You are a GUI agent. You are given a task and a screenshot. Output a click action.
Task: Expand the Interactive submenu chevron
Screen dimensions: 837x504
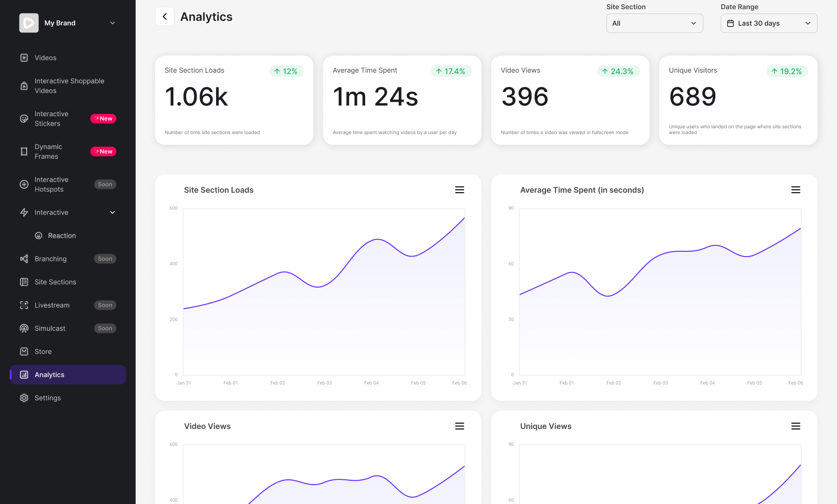[112, 213]
